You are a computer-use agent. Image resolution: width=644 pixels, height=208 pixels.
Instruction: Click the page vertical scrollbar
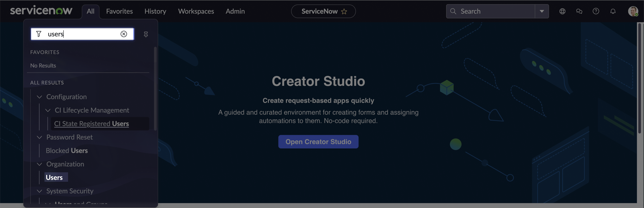[x=639, y=78]
